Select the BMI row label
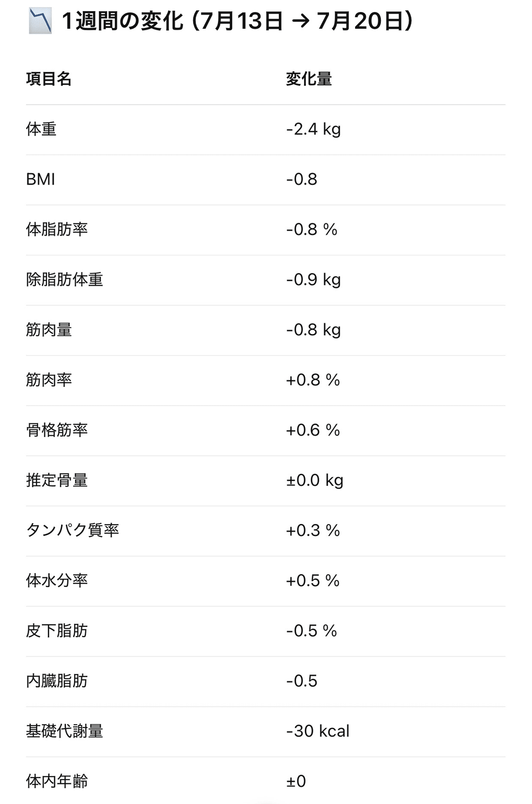This screenshot has height=804, width=532. point(40,179)
